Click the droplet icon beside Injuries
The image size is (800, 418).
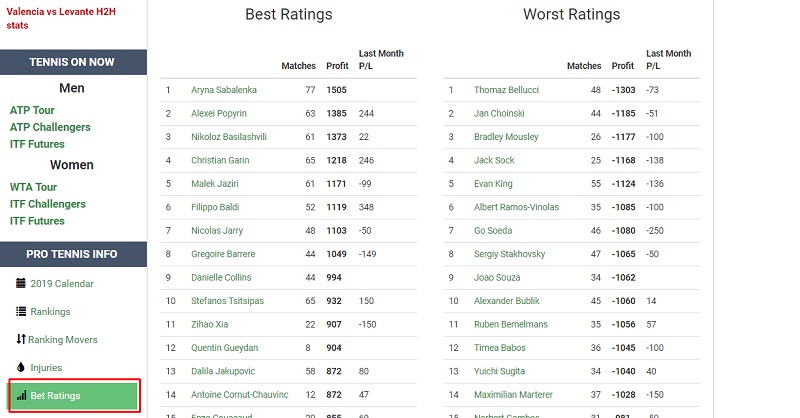tap(21, 367)
